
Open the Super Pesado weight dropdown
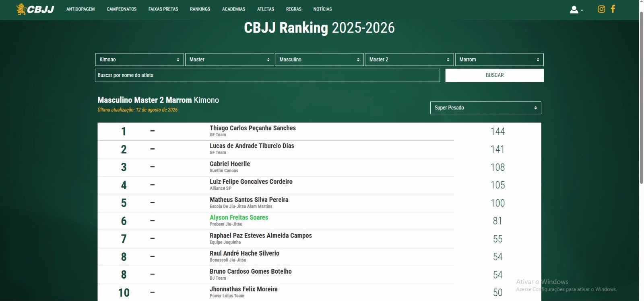point(485,108)
